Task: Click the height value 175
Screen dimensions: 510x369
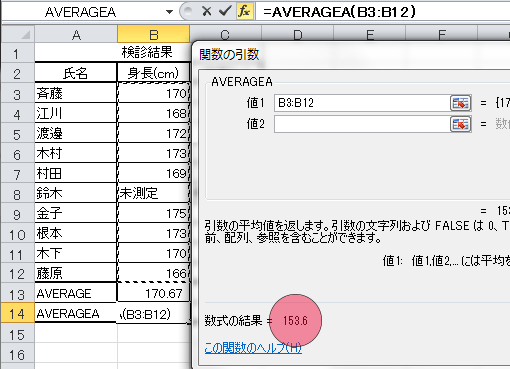Action: (153, 213)
